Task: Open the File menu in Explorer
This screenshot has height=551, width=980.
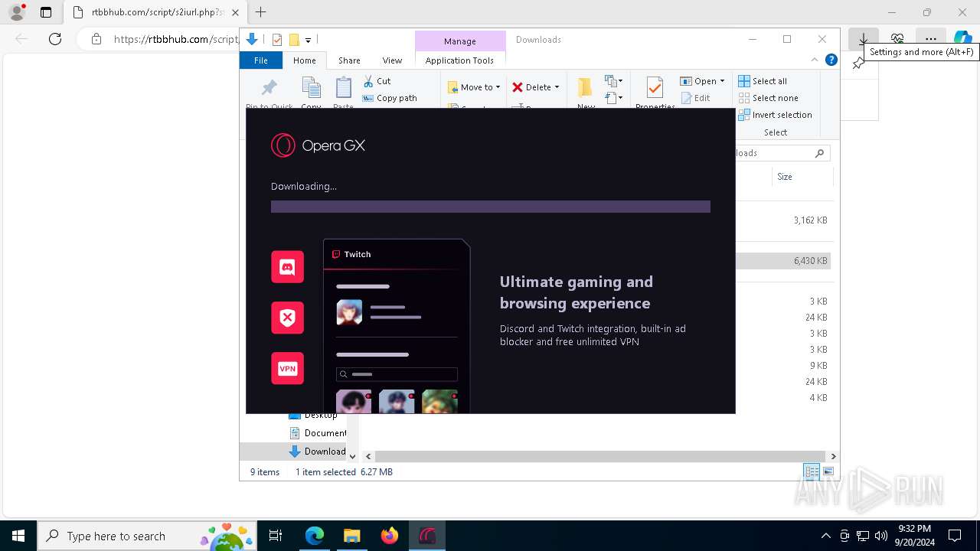Action: [x=261, y=60]
